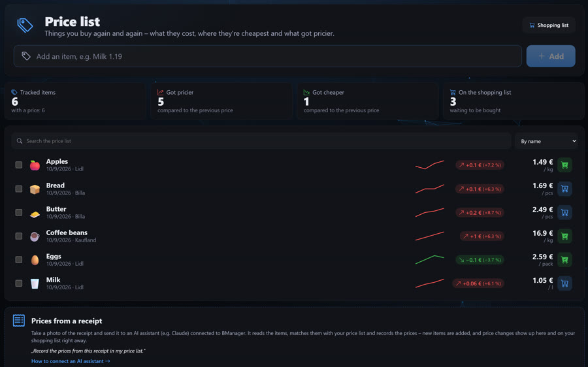Click the Bread +0.1 € (+6.3 %) badge

(480, 189)
